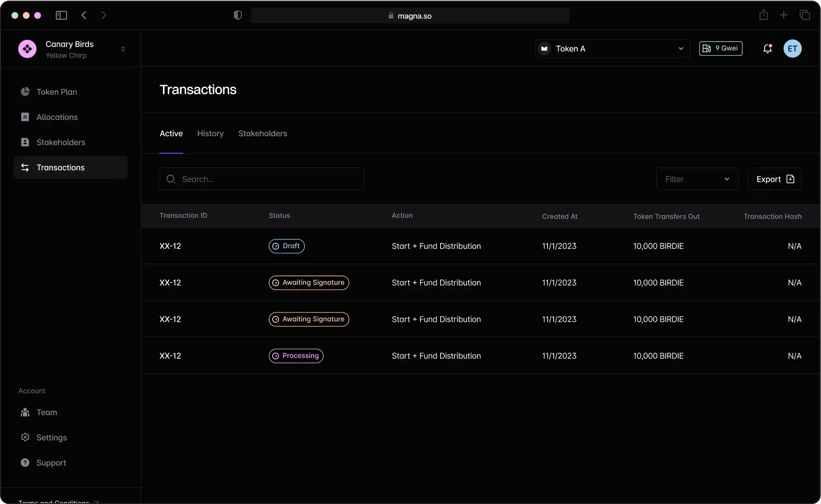Open Support via the question mark icon
The width and height of the screenshot is (821, 504).
point(25,463)
